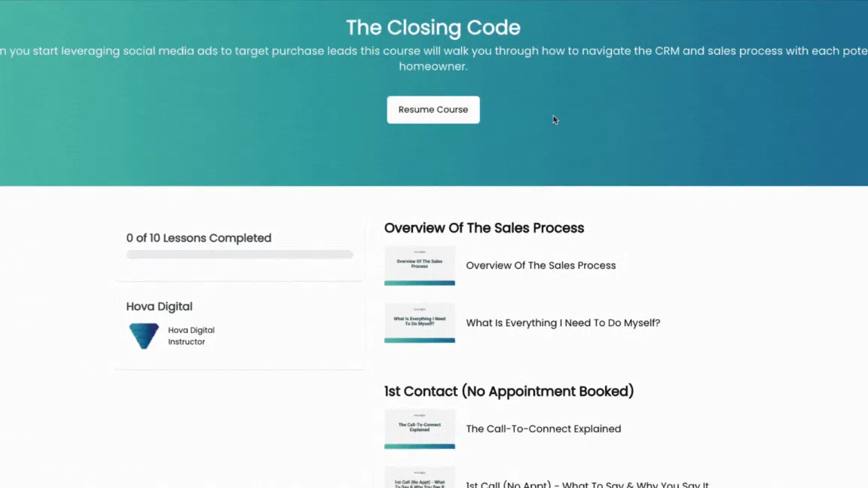Click progress strip under Overview lesson thumbnail
Screen dimensions: 868x488
point(420,283)
